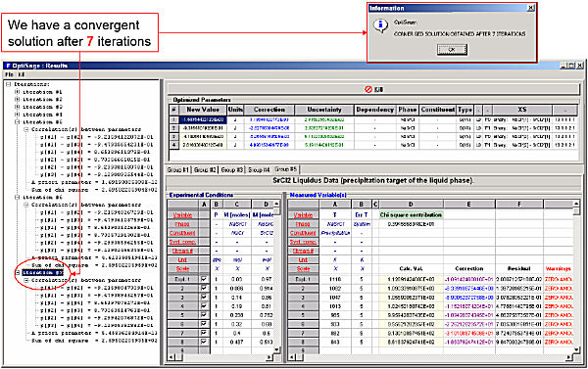588x369 pixels.
Task: Select the Iteration #7 tree item
Action: pyautogui.click(x=42, y=273)
